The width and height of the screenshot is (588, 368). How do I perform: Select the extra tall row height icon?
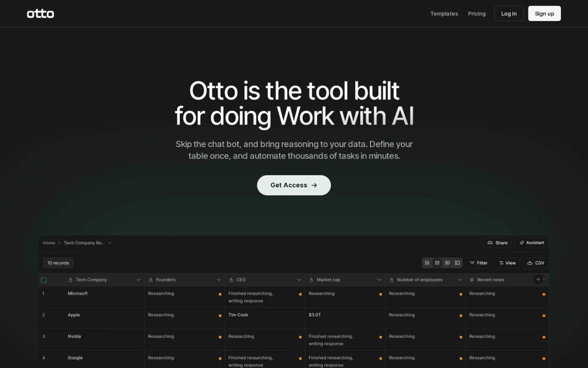pos(457,263)
